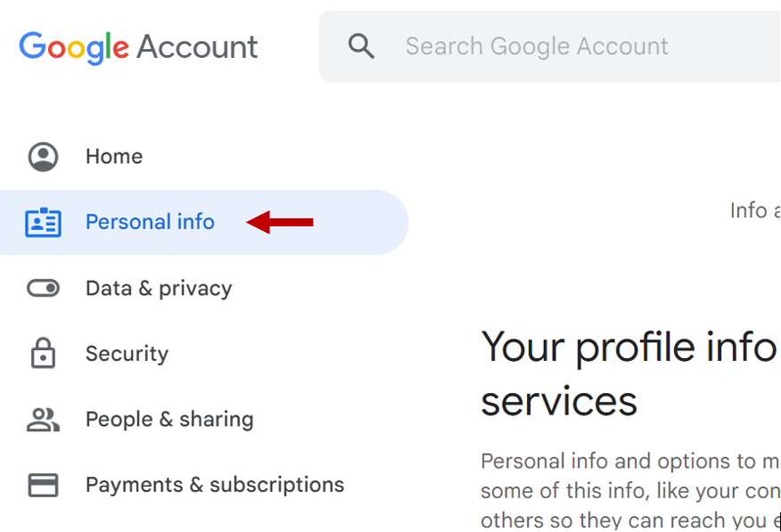Screen dimensions: 781x532
Task: Open the Home menu item
Action: point(114,157)
